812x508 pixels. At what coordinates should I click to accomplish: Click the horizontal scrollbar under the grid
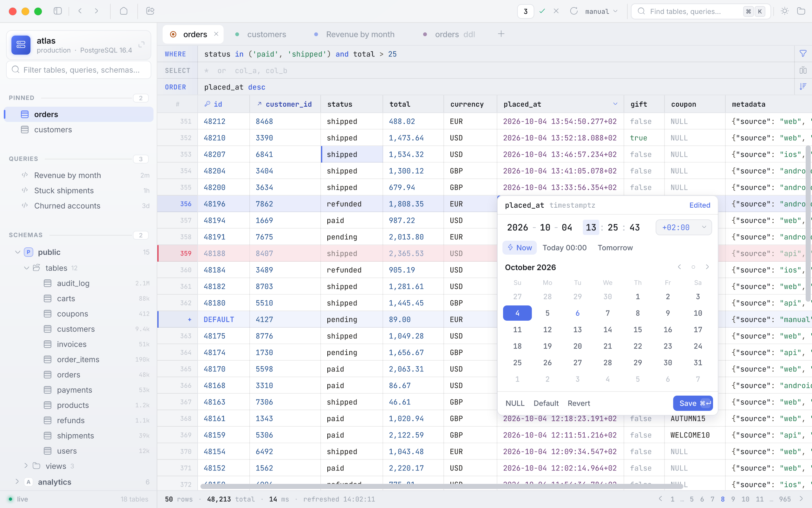pyautogui.click(x=441, y=486)
